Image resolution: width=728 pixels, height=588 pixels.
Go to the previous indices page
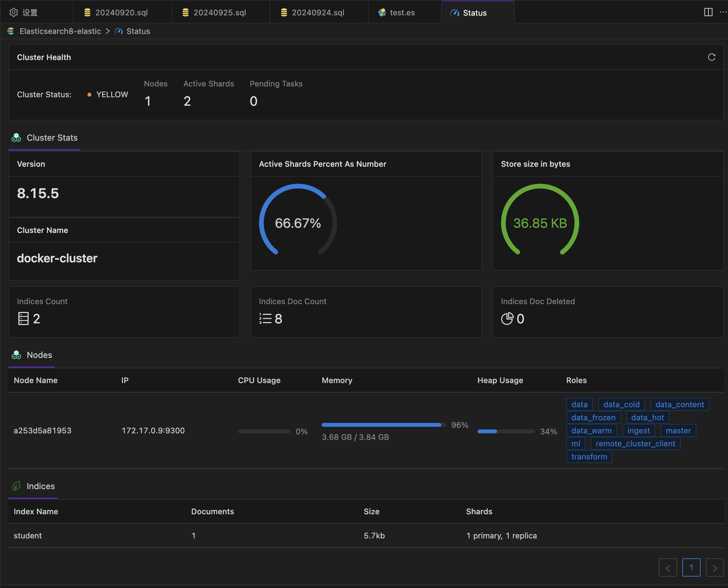(668, 568)
